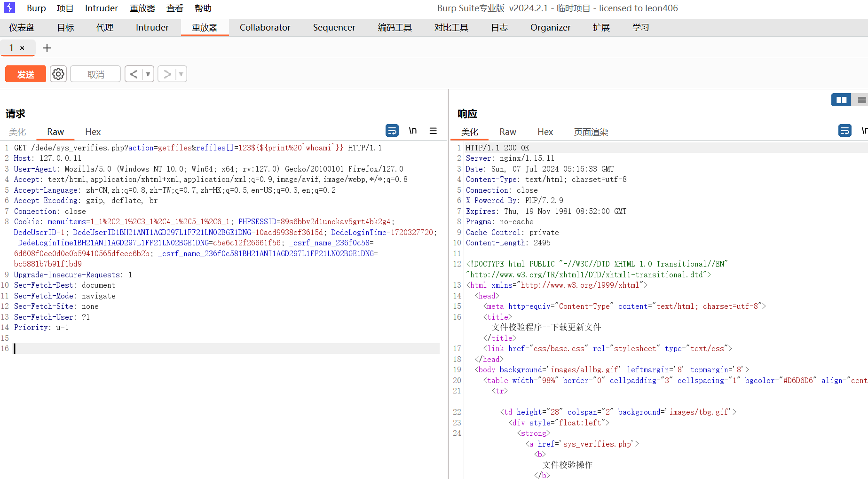This screenshot has height=479, width=868.
Task: Select the response Hex view
Action: [545, 132]
